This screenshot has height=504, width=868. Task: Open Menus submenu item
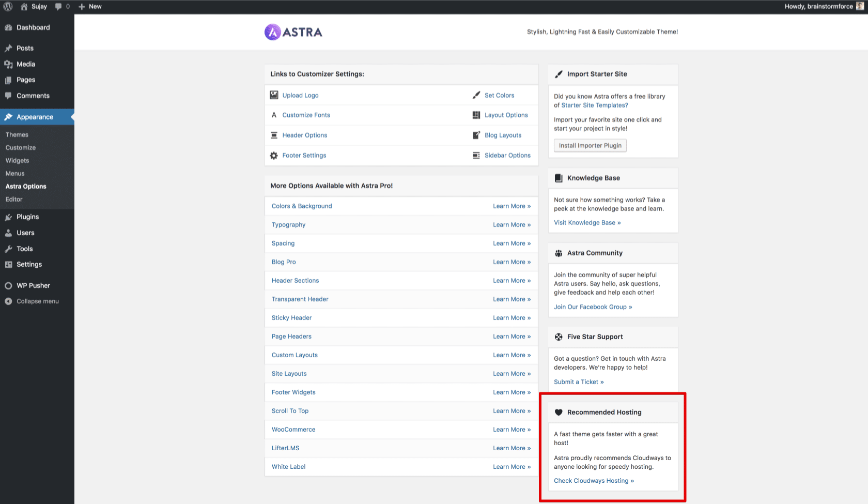coord(15,173)
